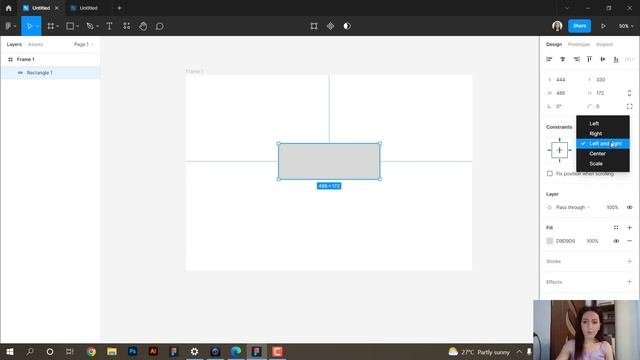Open the D9D9D9 fill color swatch

click(x=550, y=241)
